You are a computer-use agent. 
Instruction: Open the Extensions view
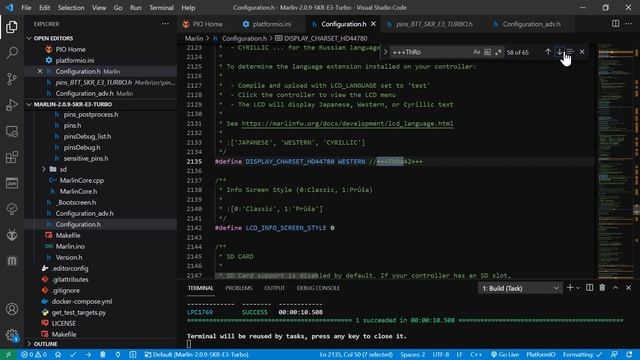(12, 157)
